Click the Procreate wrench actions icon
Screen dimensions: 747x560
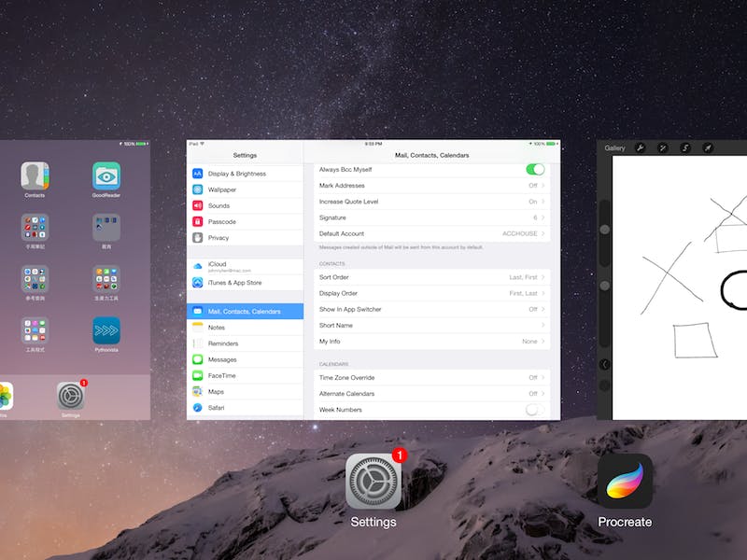(641, 147)
